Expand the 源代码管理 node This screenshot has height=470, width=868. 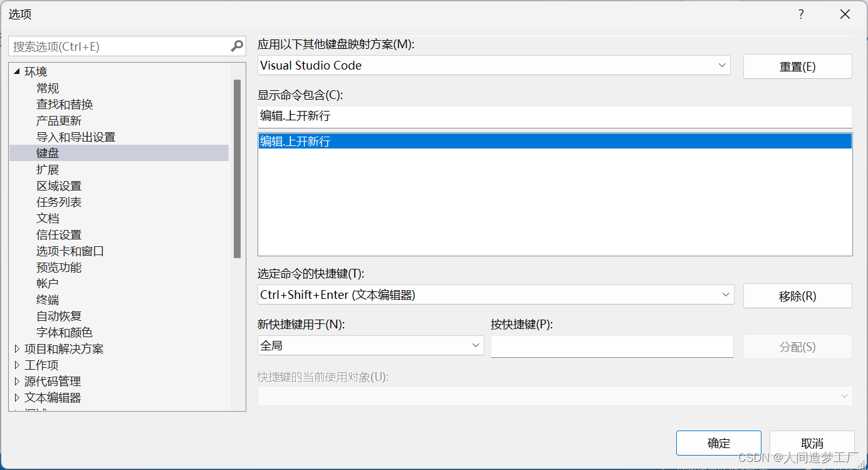pyautogui.click(x=17, y=381)
